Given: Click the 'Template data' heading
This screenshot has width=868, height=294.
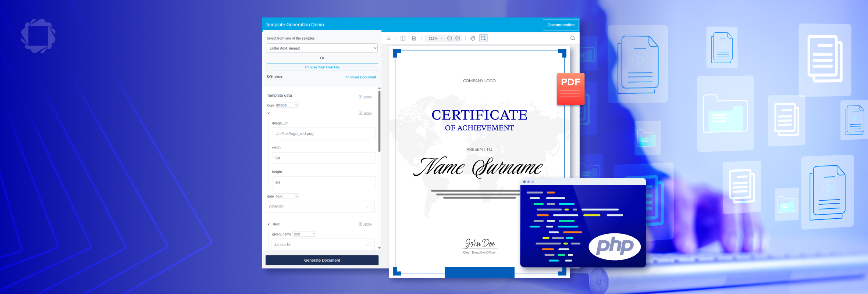Looking at the screenshot, I should click(280, 96).
